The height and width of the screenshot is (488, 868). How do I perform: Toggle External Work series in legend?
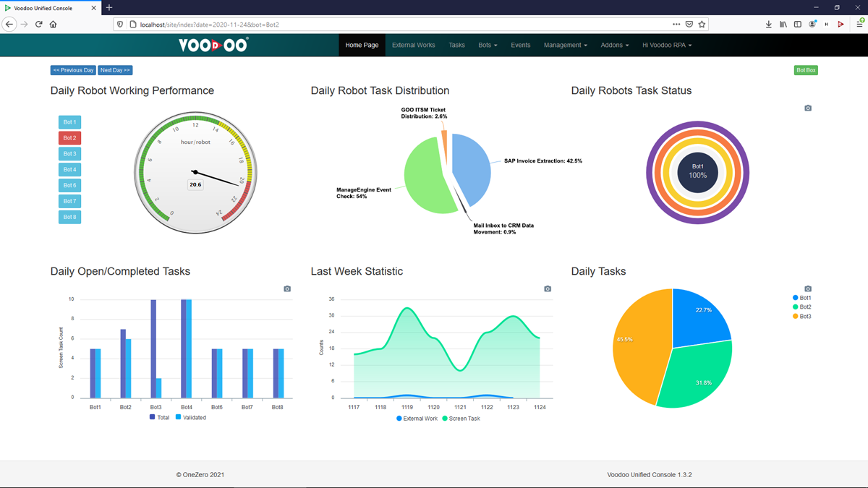point(417,419)
